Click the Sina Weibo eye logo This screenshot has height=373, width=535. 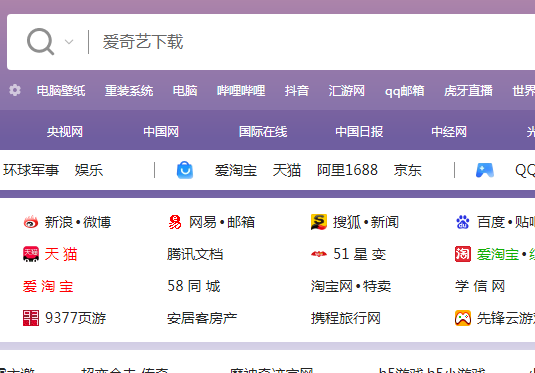(x=31, y=222)
